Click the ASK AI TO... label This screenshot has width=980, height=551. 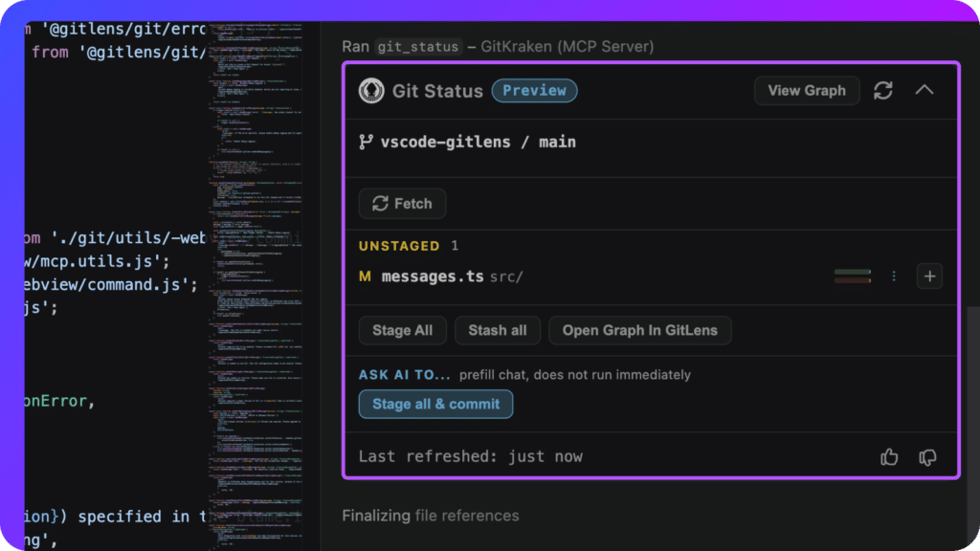(404, 375)
